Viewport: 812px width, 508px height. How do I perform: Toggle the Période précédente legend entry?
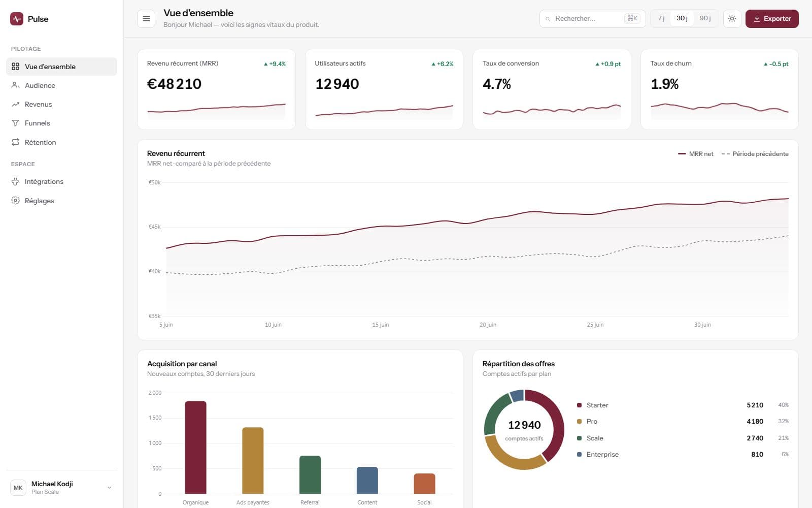(755, 154)
